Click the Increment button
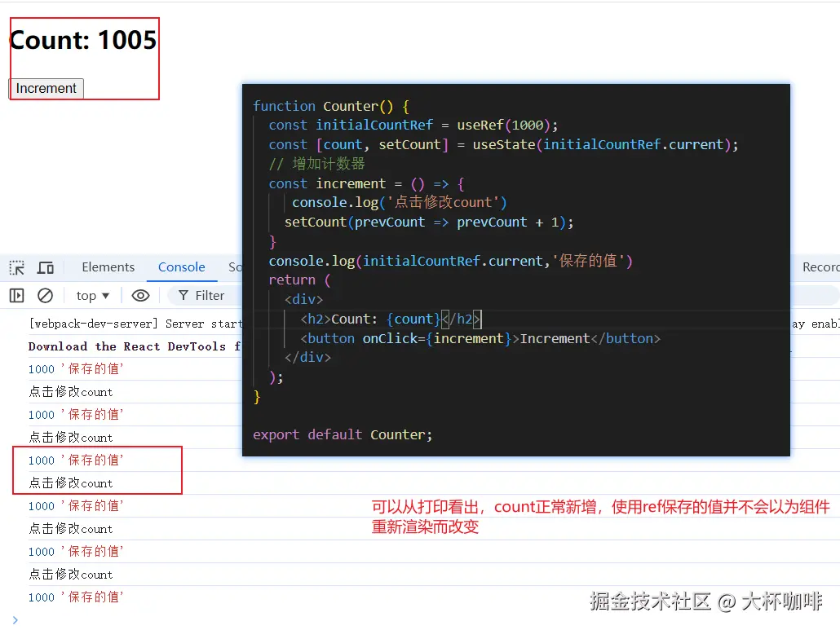The height and width of the screenshot is (630, 840). coord(46,88)
